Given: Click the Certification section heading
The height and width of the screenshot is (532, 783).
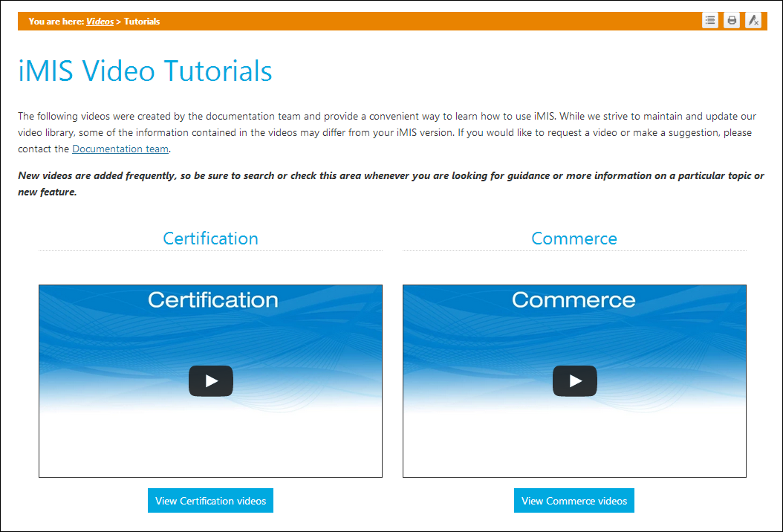Looking at the screenshot, I should click(x=211, y=239).
